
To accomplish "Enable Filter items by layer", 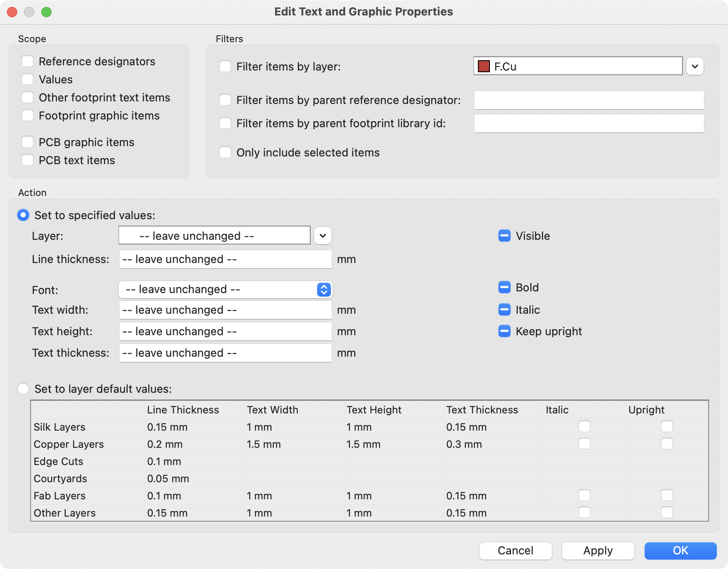I will [x=225, y=66].
